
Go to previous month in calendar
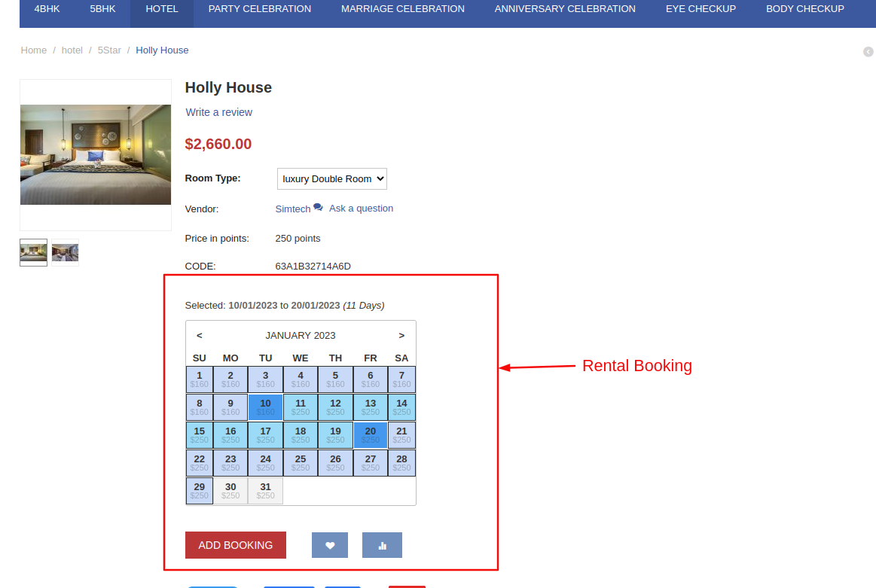click(x=199, y=335)
